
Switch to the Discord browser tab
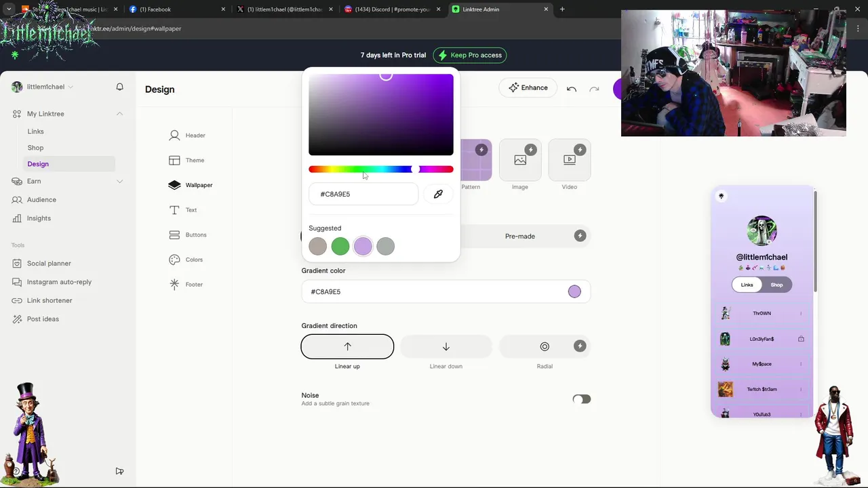[x=393, y=9]
